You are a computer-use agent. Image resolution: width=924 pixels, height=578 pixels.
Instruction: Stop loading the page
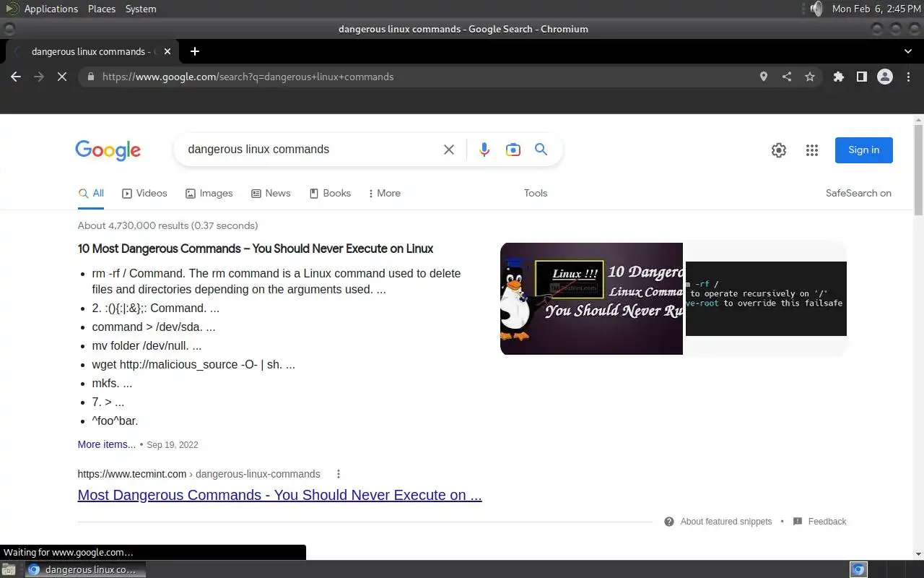[62, 77]
